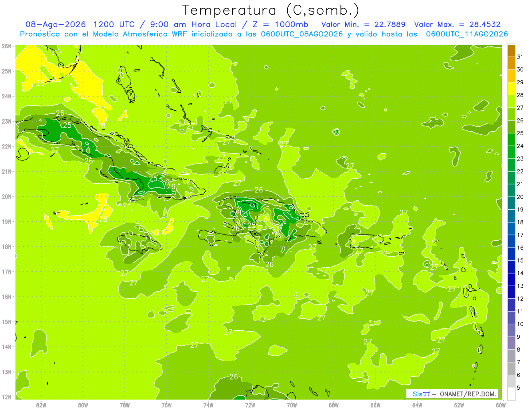Click legend value '5'

[519, 388]
